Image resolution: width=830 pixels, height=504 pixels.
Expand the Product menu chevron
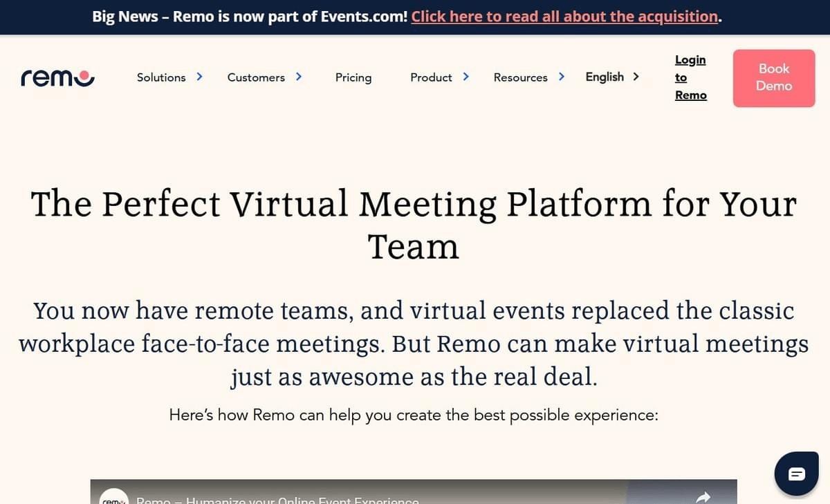pos(465,77)
